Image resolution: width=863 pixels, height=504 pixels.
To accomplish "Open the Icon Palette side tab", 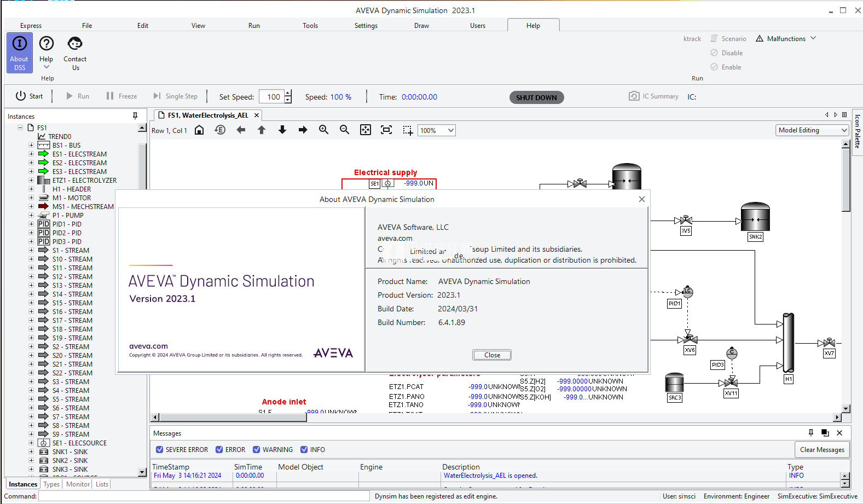I will tap(858, 131).
